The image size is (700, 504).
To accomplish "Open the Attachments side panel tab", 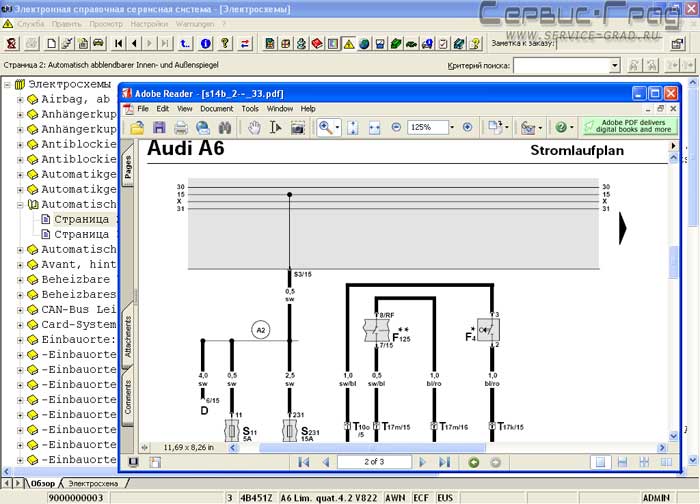I will pyautogui.click(x=128, y=336).
